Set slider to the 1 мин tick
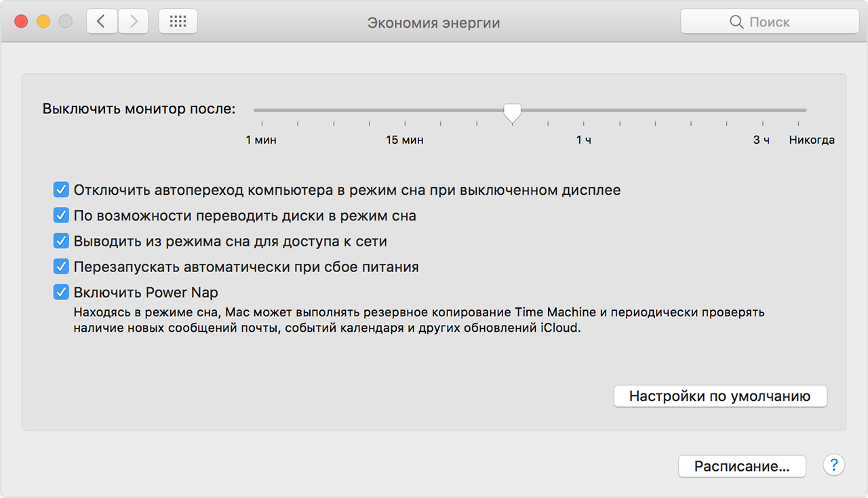The height and width of the screenshot is (498, 868). [x=262, y=124]
